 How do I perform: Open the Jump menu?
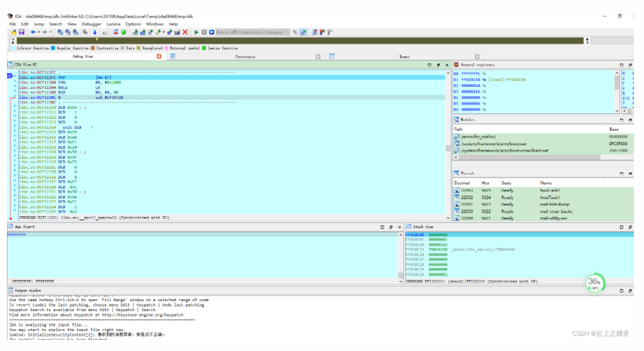pos(38,25)
